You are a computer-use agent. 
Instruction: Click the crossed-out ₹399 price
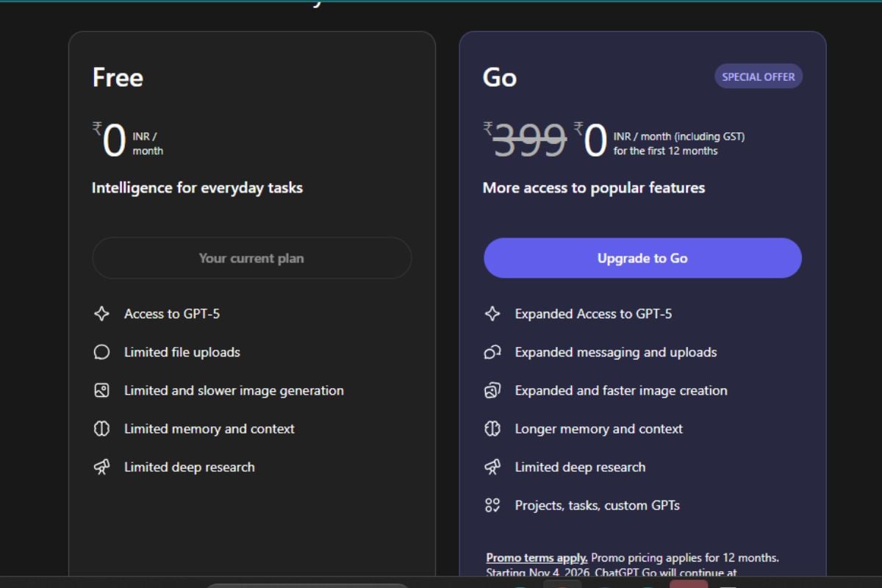click(529, 140)
